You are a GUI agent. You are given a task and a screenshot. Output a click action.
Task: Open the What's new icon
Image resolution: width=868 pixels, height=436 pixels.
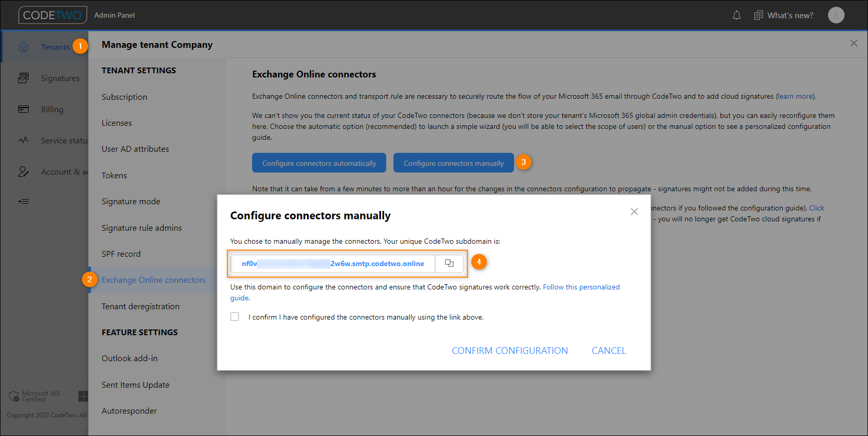[x=758, y=15]
